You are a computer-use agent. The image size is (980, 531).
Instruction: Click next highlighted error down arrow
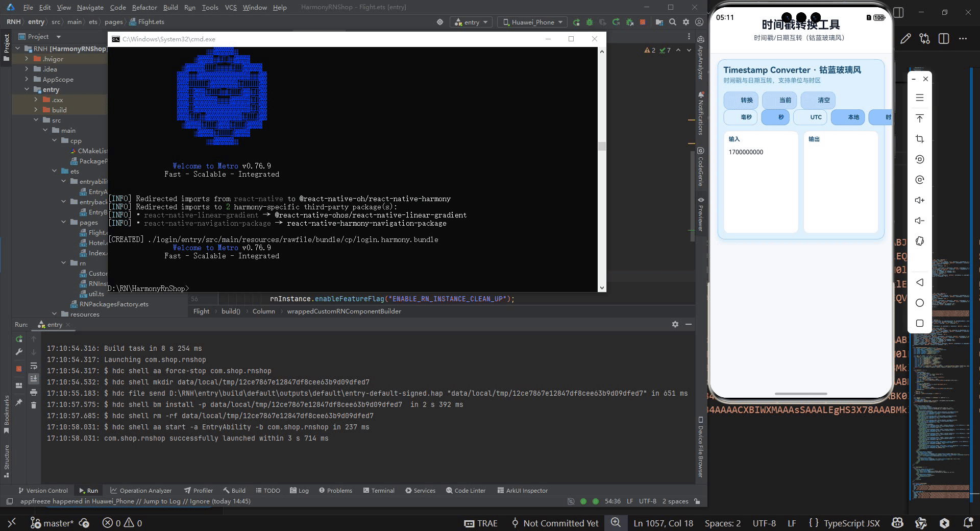[x=690, y=50]
